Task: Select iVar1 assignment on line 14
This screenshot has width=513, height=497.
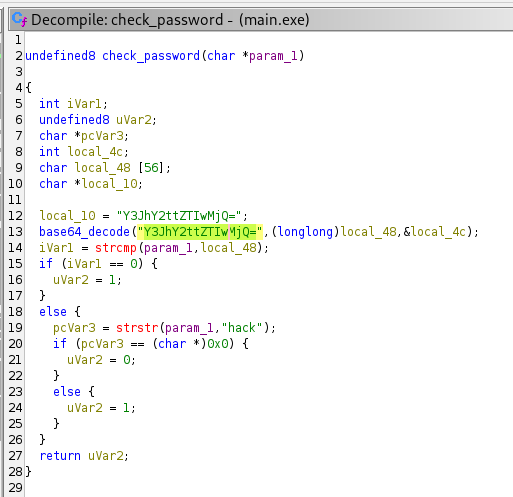Action: (x=57, y=248)
